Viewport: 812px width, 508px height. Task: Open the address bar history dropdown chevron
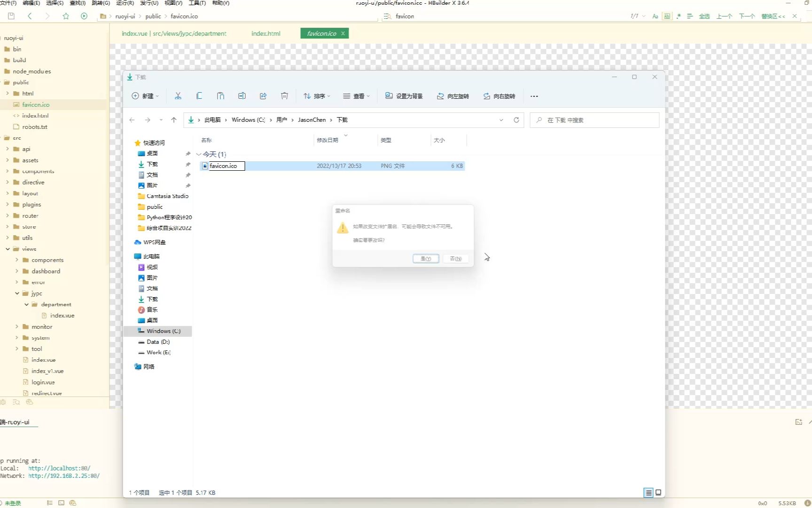[501, 120]
